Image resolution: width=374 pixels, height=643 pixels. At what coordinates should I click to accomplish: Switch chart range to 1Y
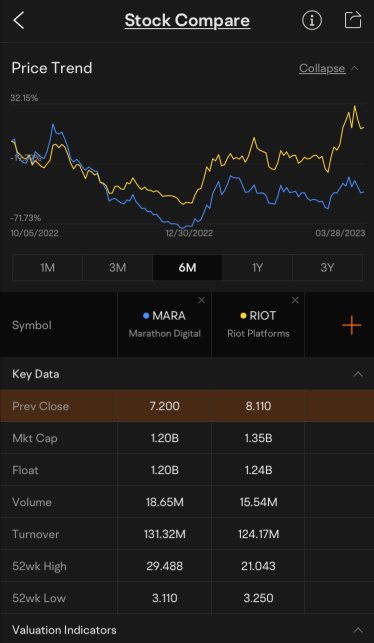[x=257, y=268]
